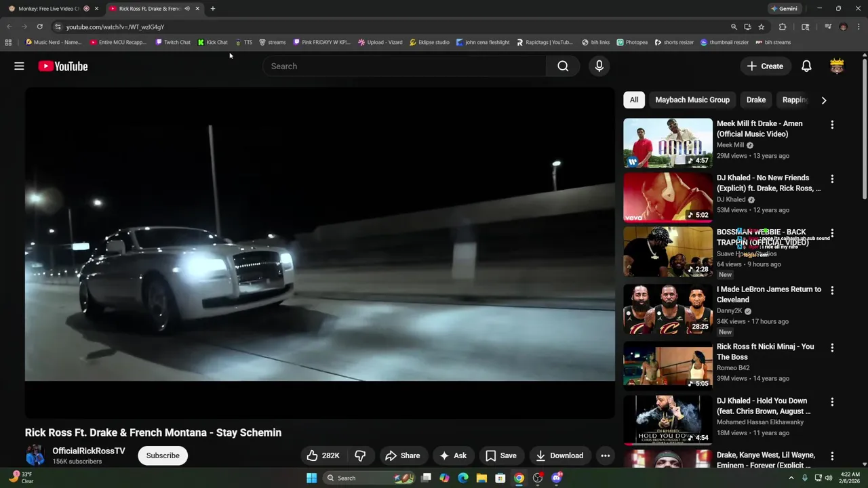Open the thumbnail resizer bookmark
Image resolution: width=868 pixels, height=488 pixels.
tap(724, 42)
